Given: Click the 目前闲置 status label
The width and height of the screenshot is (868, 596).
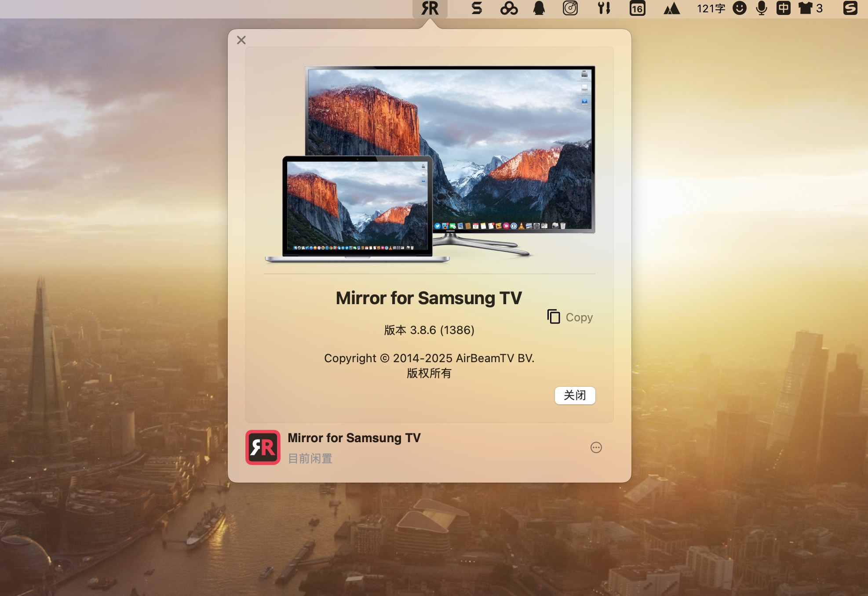Looking at the screenshot, I should click(310, 458).
